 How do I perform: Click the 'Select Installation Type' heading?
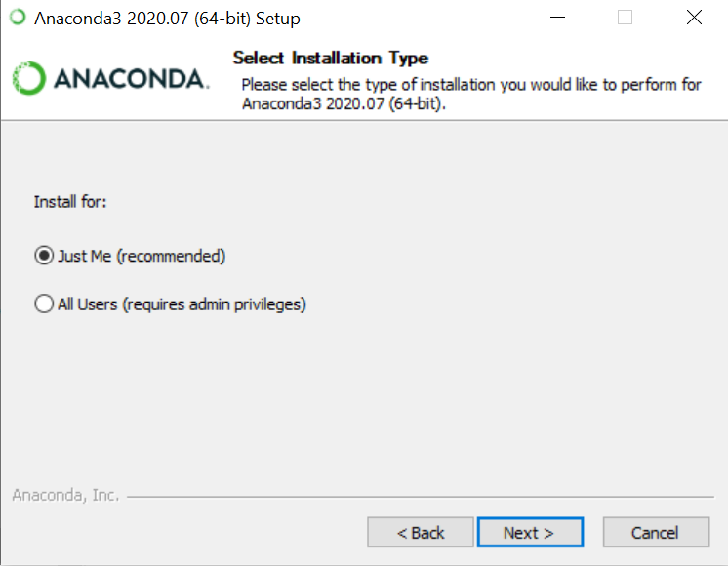coord(331,58)
